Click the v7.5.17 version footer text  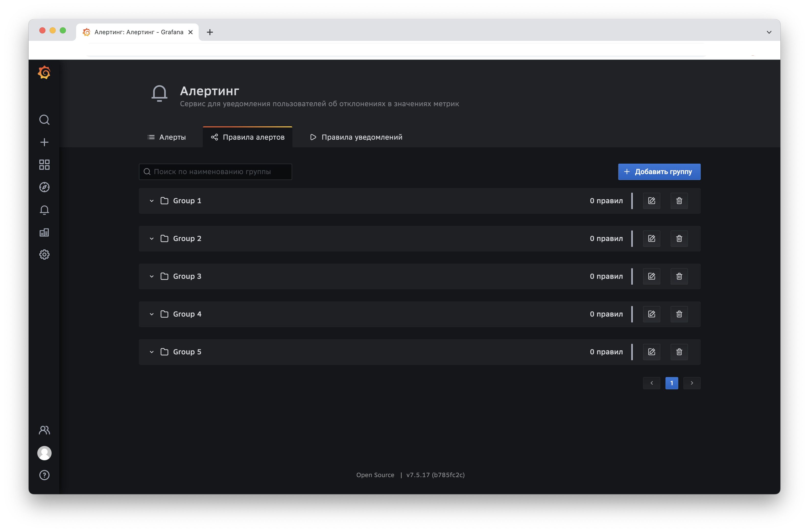coord(435,475)
